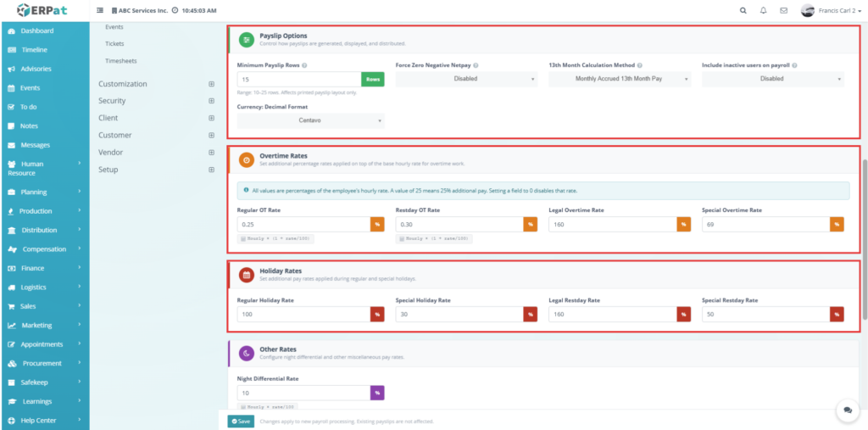
Task: Open the Currency Decimal Format dropdown
Action: coord(311,121)
